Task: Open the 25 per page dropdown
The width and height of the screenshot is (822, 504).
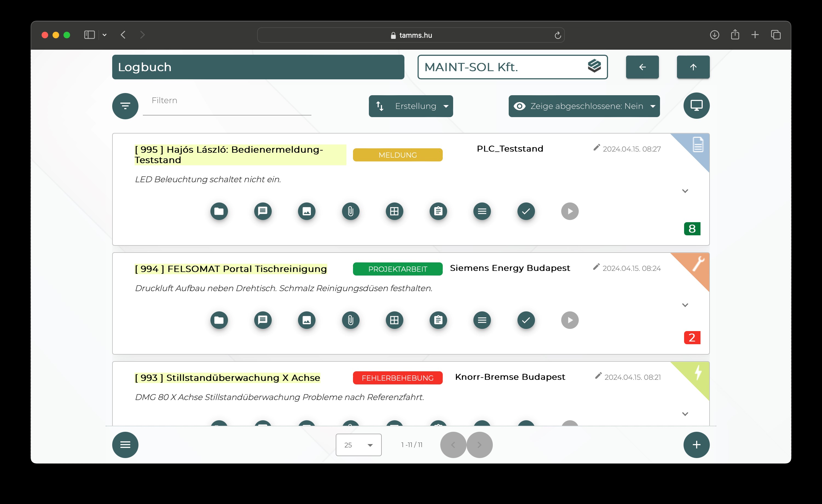Action: pyautogui.click(x=358, y=445)
